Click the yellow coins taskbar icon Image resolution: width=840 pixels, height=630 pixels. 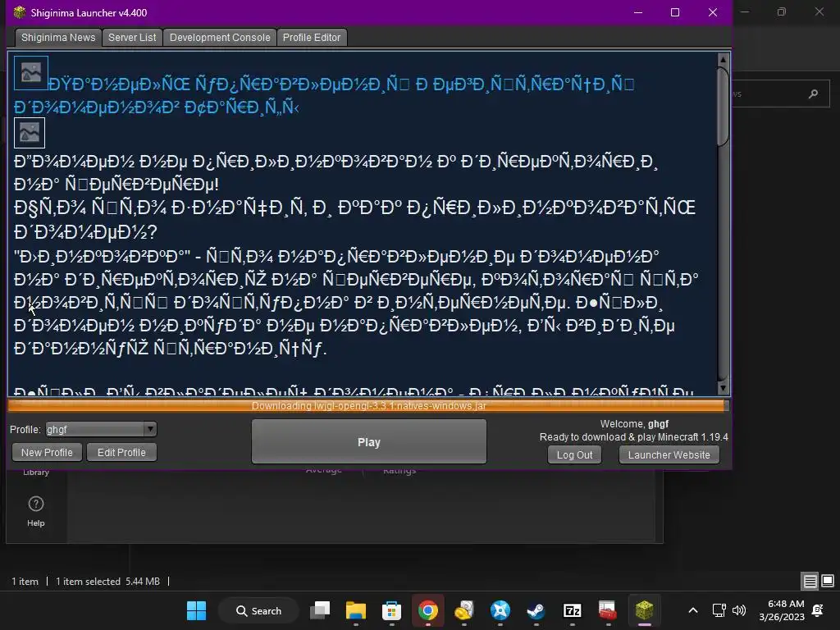tap(464, 610)
